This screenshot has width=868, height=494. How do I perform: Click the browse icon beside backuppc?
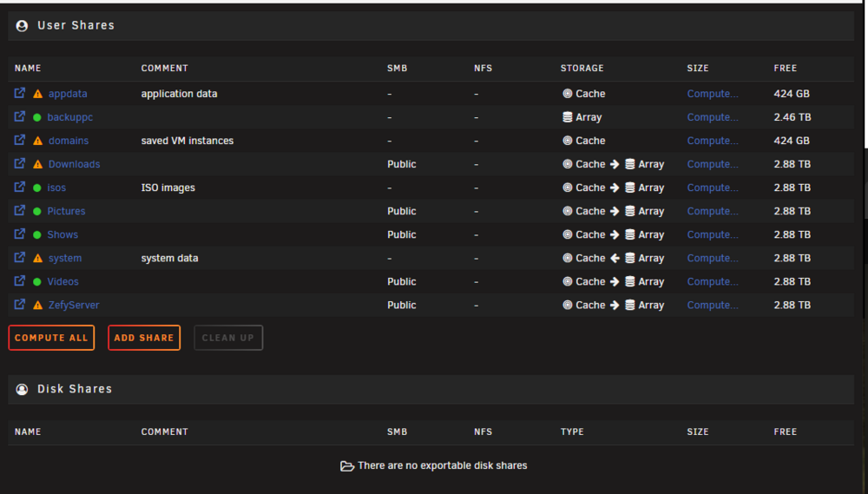(19, 116)
